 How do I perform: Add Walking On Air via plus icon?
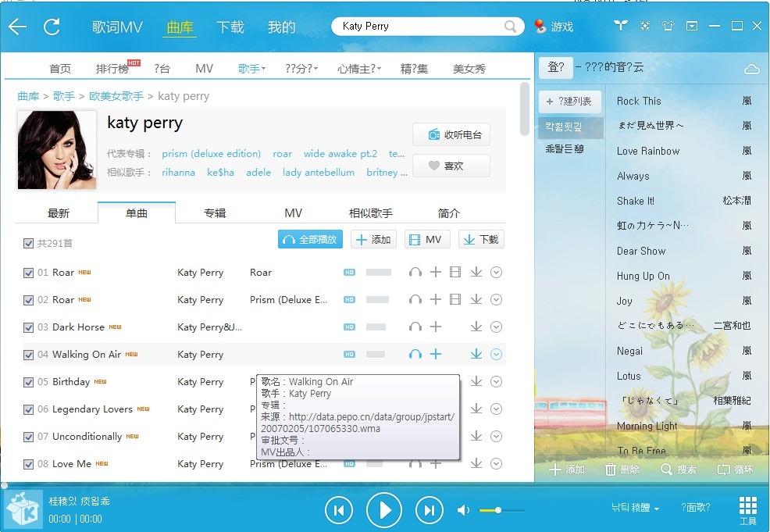point(436,354)
